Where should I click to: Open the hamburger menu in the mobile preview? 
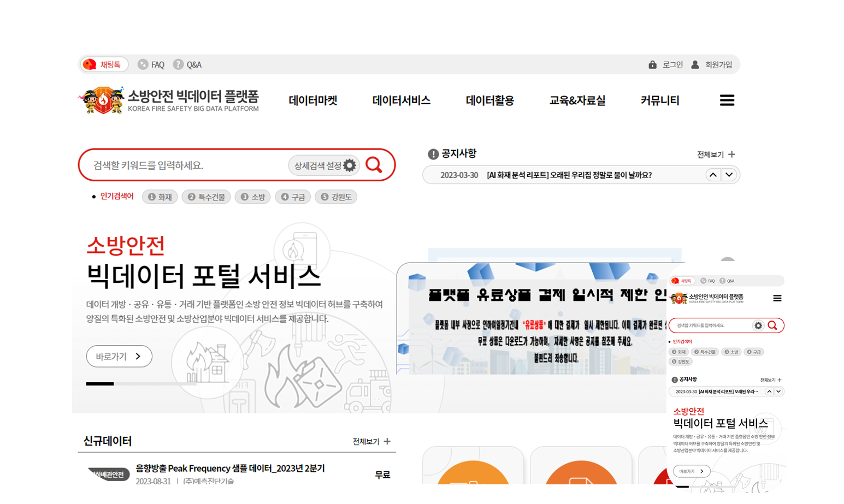coord(777,298)
